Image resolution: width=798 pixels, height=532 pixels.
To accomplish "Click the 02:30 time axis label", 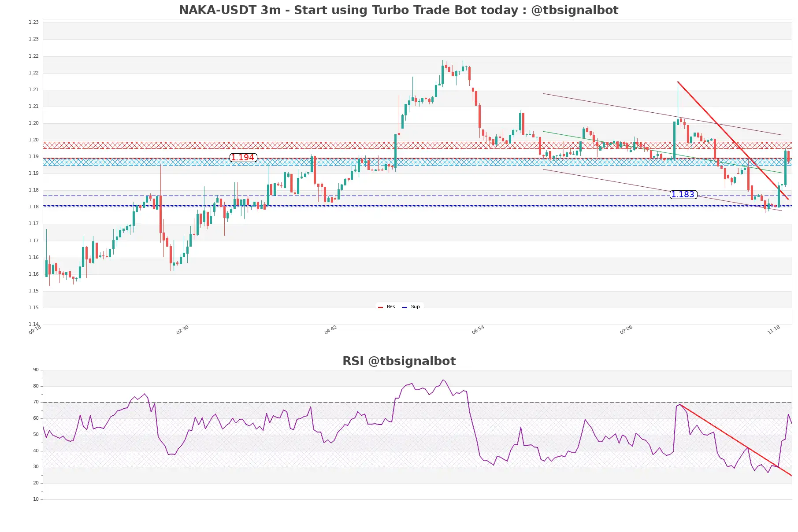I will tap(182, 330).
